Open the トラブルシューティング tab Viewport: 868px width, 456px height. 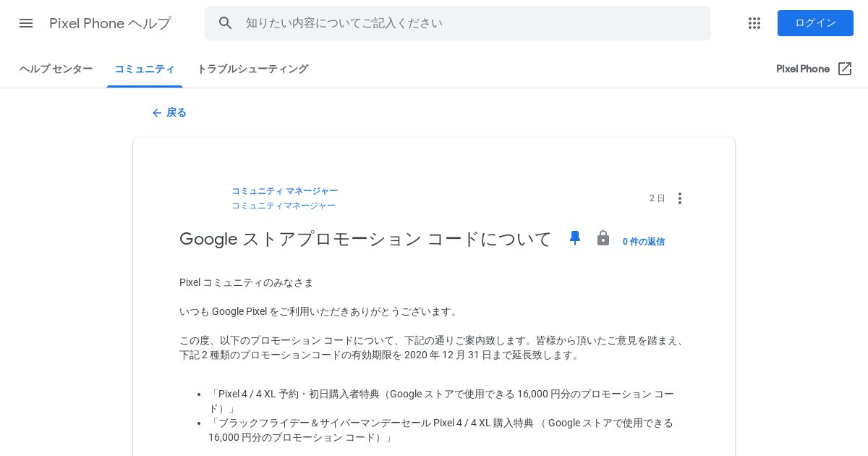point(252,69)
